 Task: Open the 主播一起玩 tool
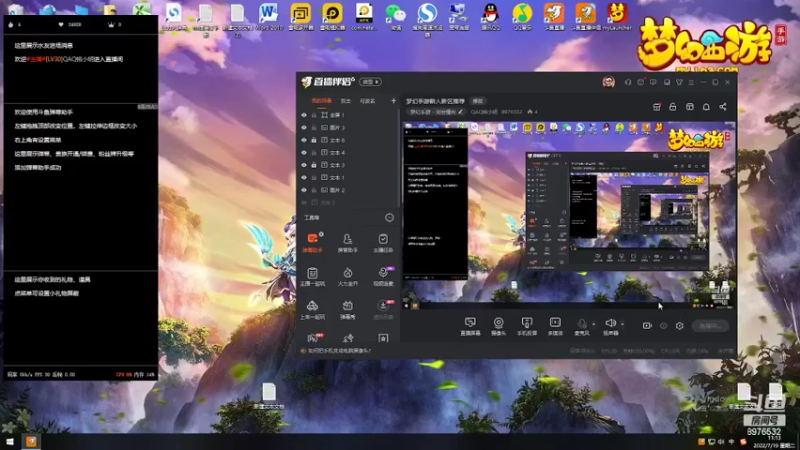(312, 276)
